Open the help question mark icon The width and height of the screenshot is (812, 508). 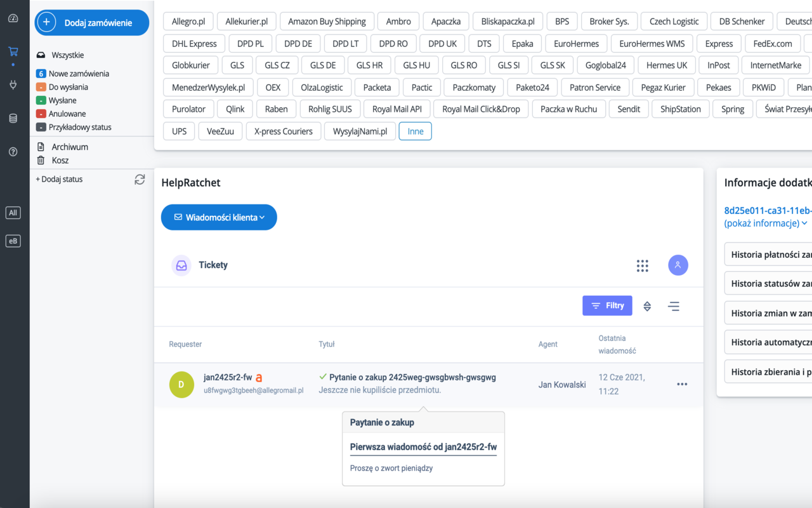13,152
